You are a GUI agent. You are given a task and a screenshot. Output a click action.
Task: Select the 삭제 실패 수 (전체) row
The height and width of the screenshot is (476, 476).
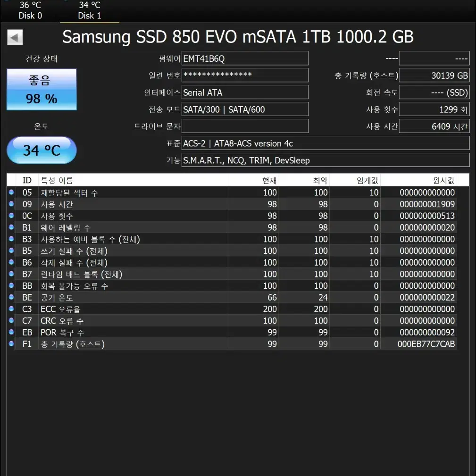[232, 262]
